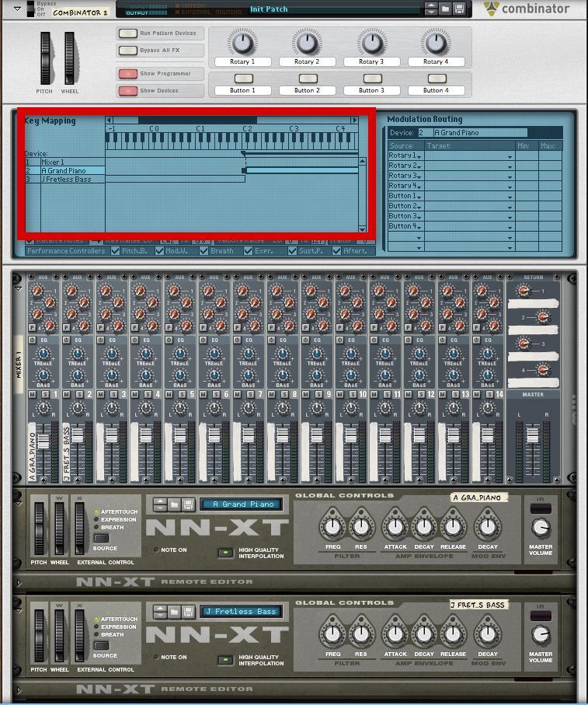588x705 pixels.
Task: Mute mixer channel 14
Action: [x=476, y=394]
